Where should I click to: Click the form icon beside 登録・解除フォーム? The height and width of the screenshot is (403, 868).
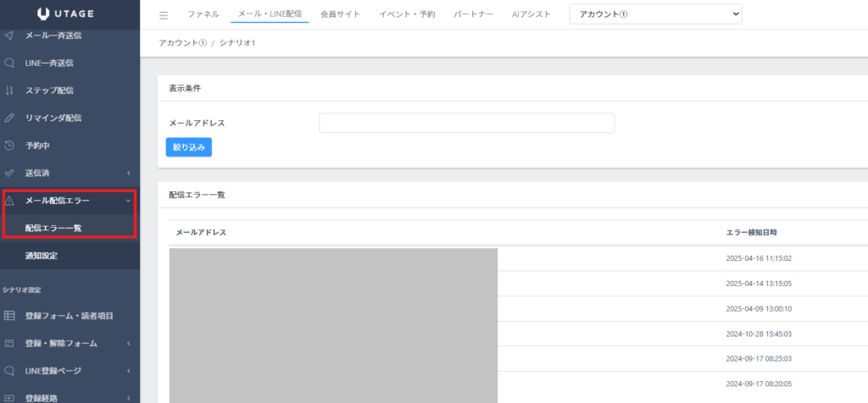8,343
